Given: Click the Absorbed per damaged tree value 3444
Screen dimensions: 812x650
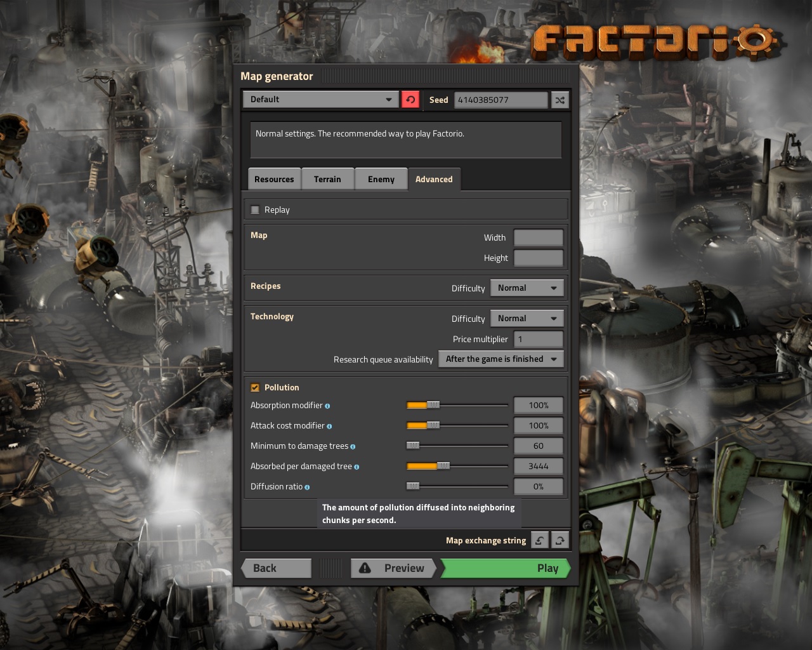Looking at the screenshot, I should (x=539, y=466).
